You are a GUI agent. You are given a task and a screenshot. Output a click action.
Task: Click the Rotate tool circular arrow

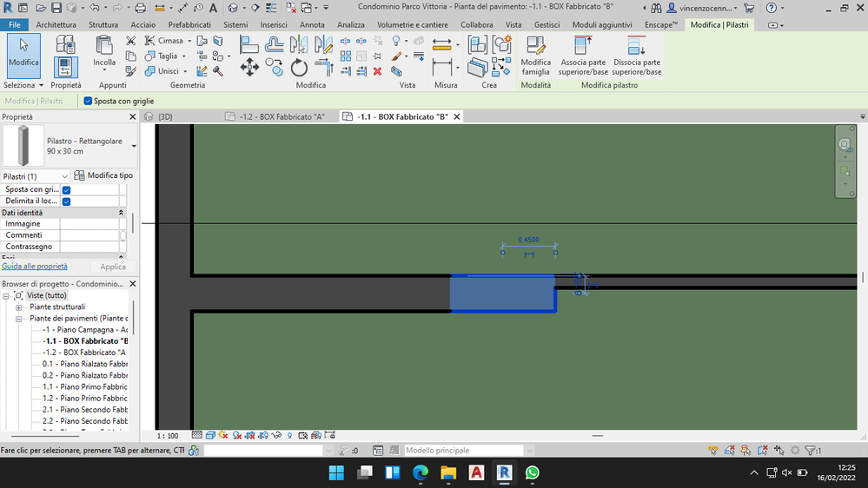tap(299, 68)
